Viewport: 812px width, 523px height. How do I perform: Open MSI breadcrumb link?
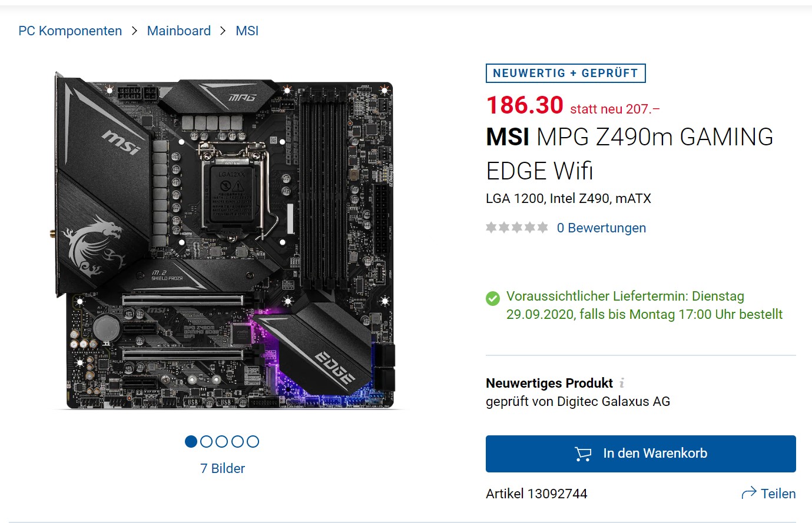pos(247,31)
